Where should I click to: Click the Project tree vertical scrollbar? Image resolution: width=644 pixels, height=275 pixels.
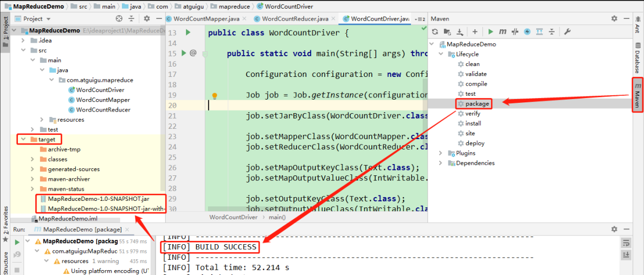(163, 108)
